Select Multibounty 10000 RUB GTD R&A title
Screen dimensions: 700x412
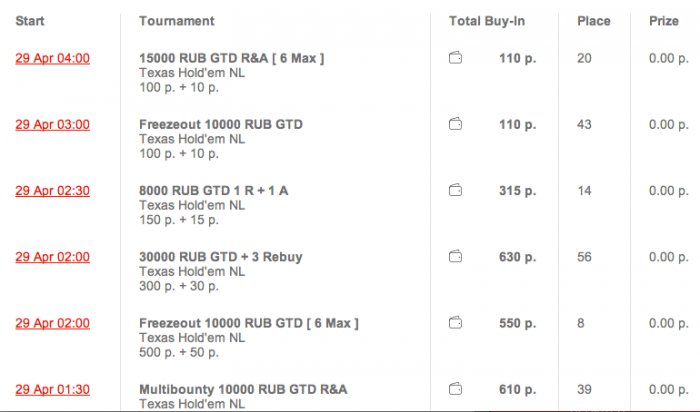(x=243, y=389)
